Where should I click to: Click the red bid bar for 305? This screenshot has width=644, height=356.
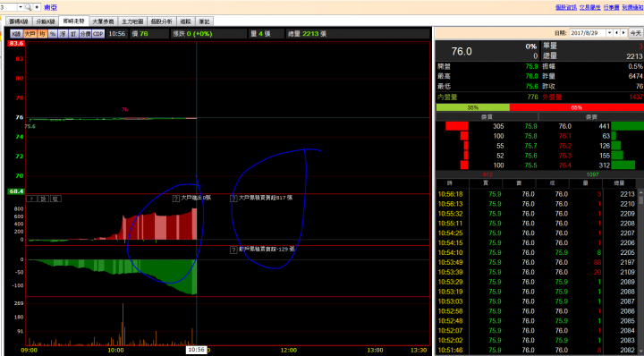(x=457, y=126)
